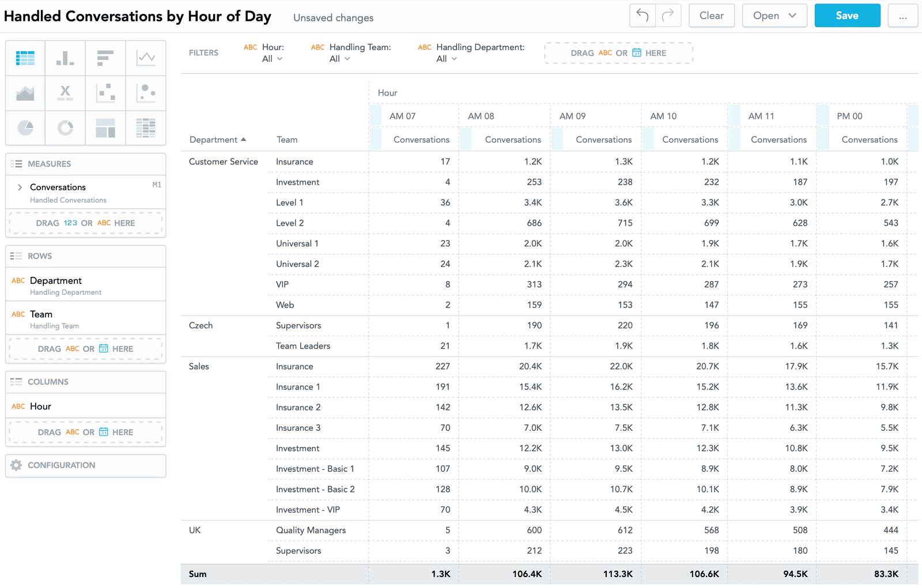Click the undo arrow icon
Screen dimensions: 922x588
642,16
